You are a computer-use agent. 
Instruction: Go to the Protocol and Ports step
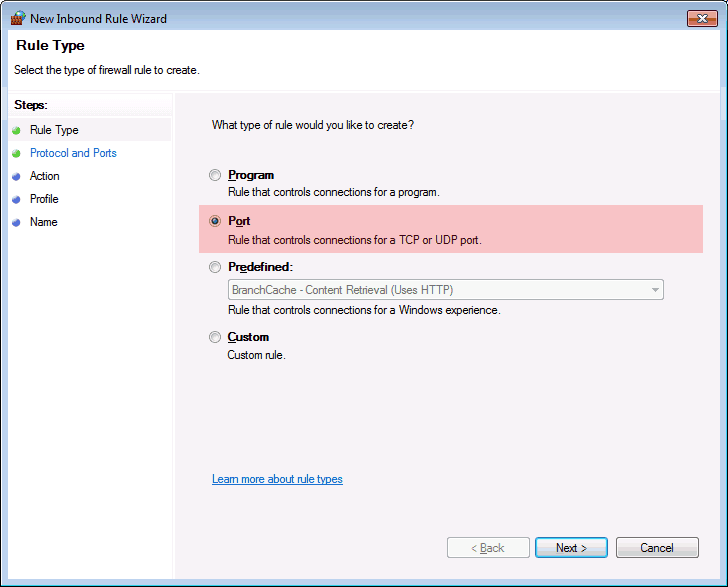tap(73, 153)
